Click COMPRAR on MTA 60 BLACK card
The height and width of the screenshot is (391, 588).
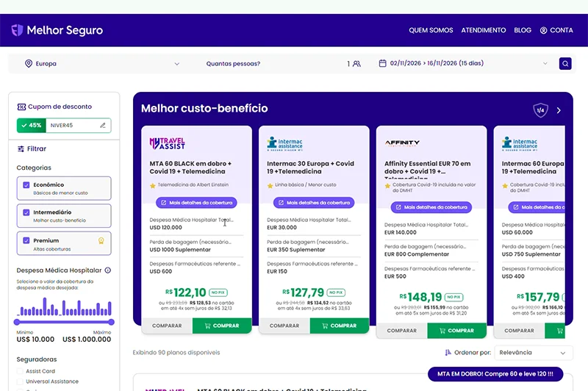tap(222, 326)
